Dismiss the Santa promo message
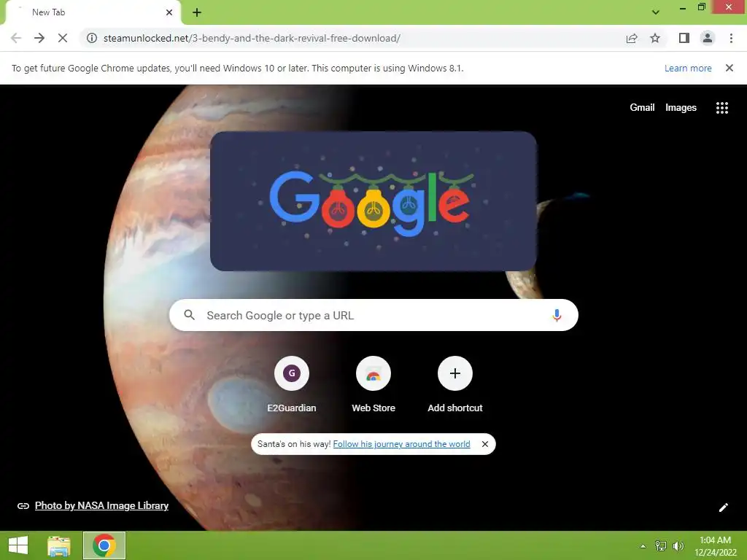 pyautogui.click(x=485, y=444)
